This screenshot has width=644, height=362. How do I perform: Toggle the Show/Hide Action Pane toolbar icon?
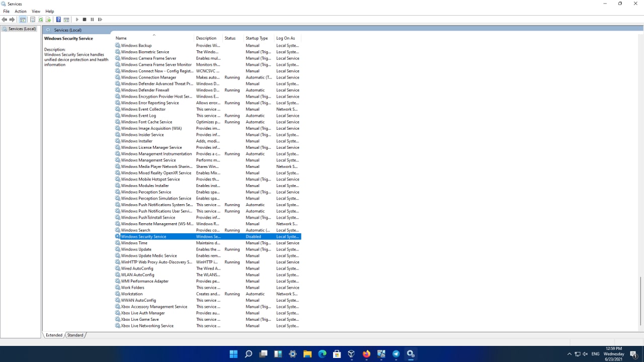(x=66, y=20)
